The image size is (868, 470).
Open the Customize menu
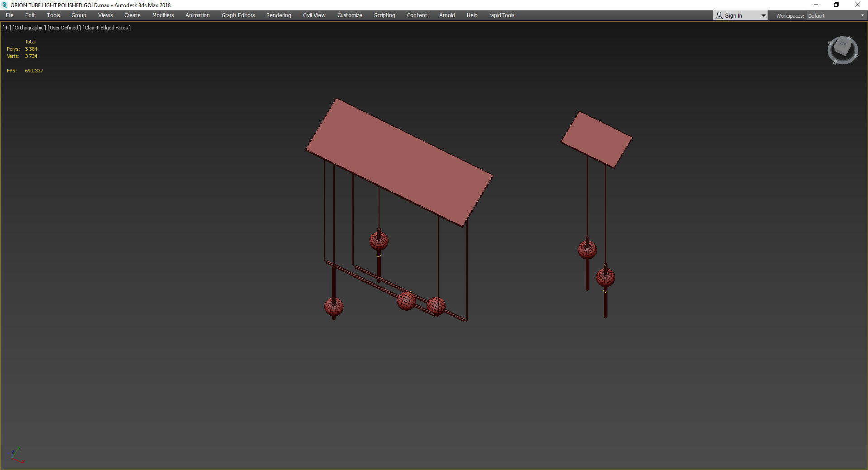(x=350, y=15)
